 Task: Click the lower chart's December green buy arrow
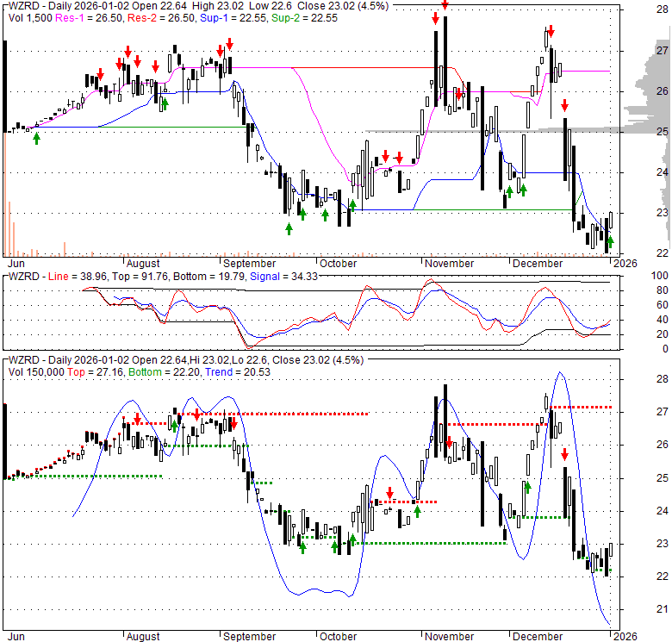(527, 487)
